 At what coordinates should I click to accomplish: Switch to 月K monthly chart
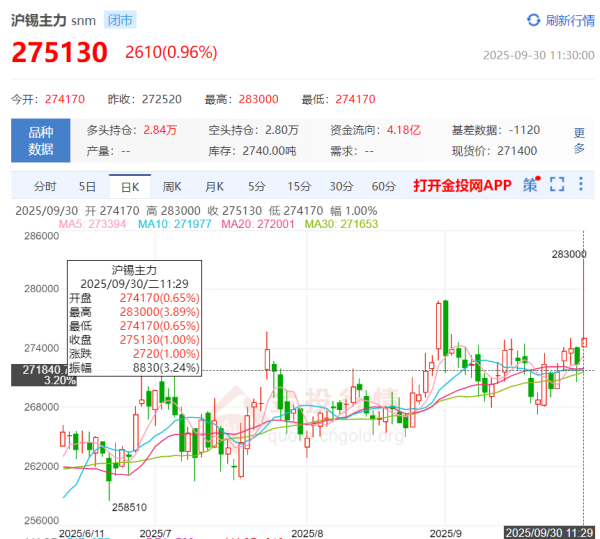(214, 186)
